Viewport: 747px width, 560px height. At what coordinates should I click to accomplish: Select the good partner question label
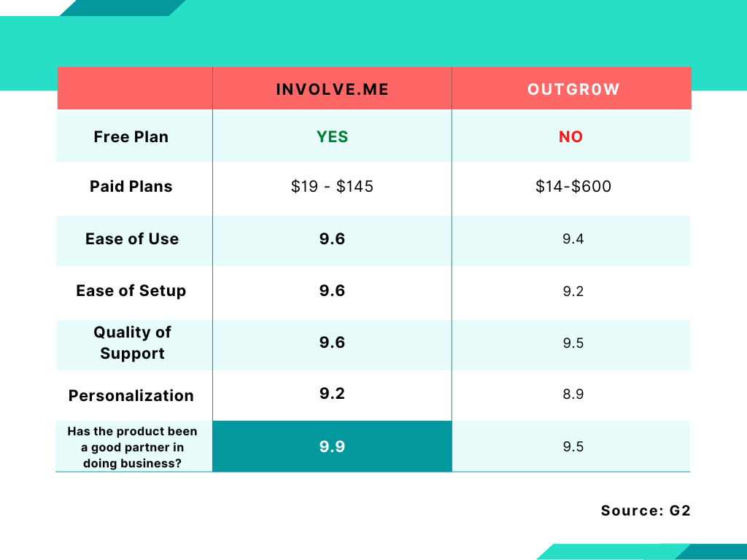coord(132,447)
